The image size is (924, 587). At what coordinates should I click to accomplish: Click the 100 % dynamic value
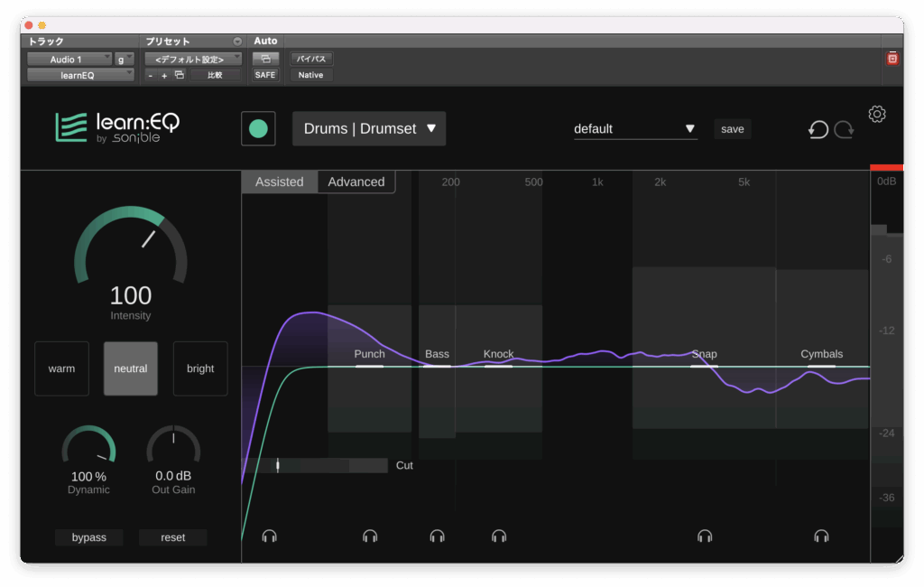(88, 476)
